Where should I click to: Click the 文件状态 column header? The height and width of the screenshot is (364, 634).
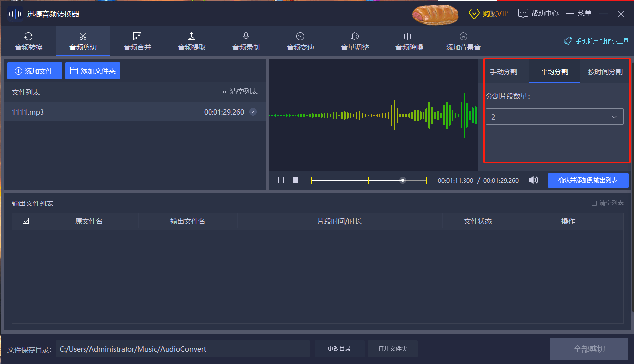[x=478, y=221]
